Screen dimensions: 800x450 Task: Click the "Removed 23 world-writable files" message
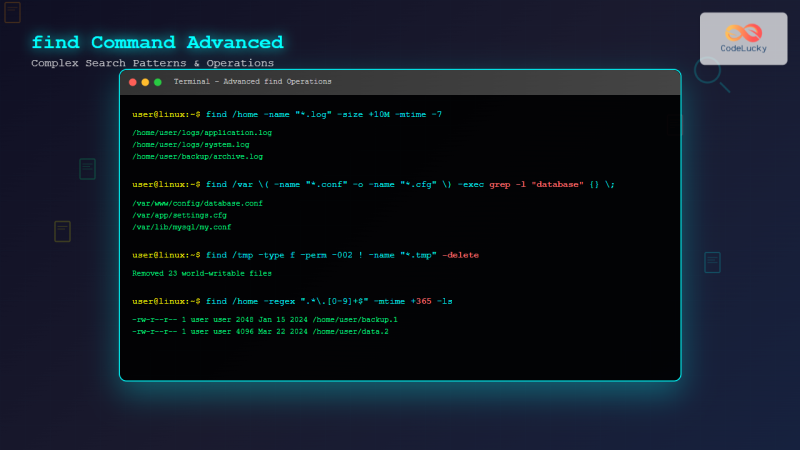click(202, 273)
